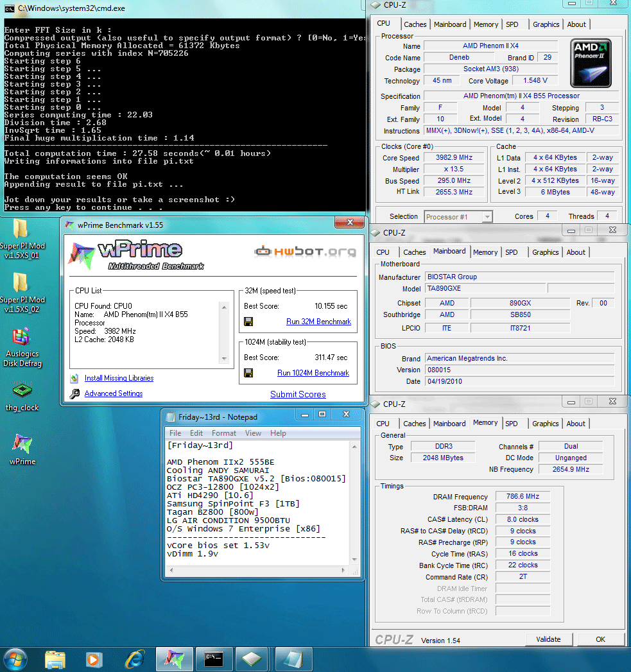
Task: Click the OK button in CPU-Z
Action: tap(600, 639)
